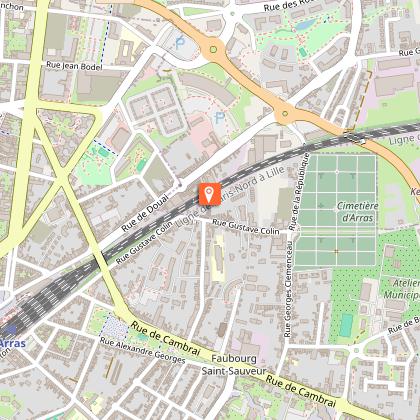This screenshot has width=420, height=420.
Task: Click the Rue de la République label
Action: click(299, 191)
